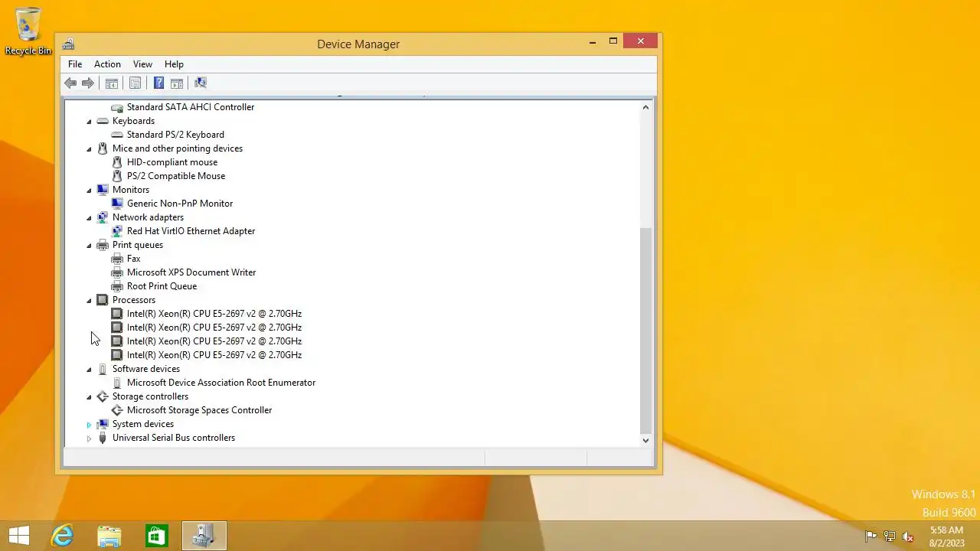Open the Windows Start button
This screenshot has height=551, width=980.
click(18, 536)
